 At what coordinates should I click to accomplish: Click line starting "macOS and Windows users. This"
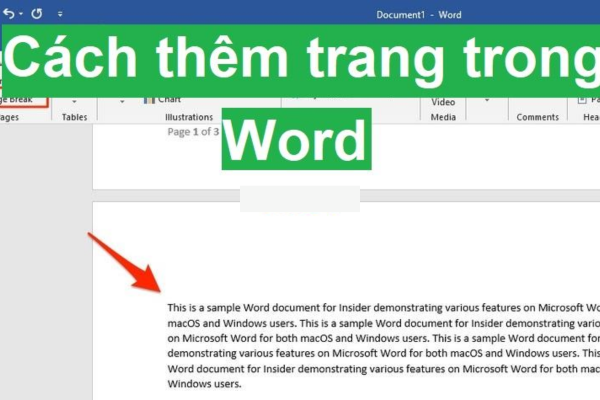(x=383, y=323)
